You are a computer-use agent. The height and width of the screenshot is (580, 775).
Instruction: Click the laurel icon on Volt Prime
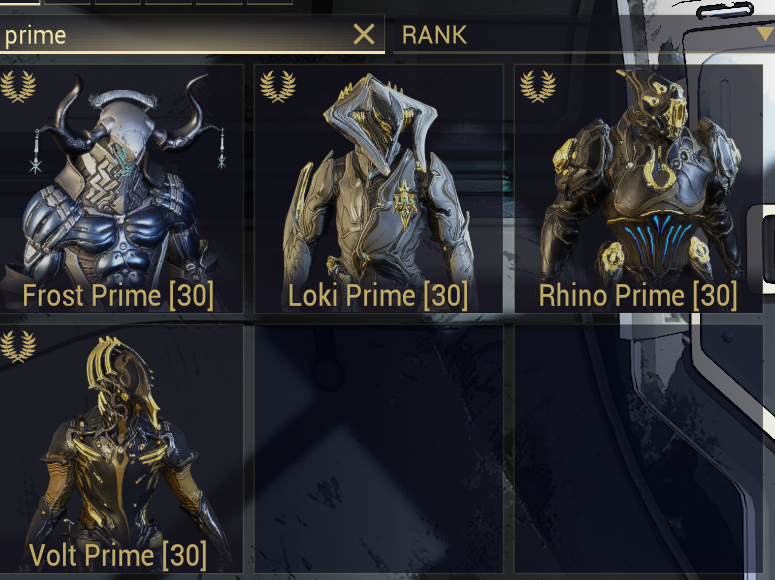tap(18, 347)
